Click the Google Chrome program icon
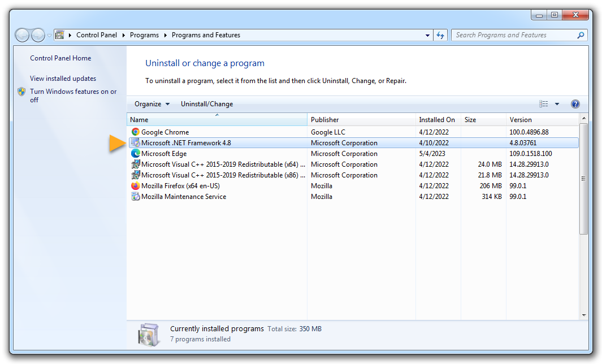The image size is (602, 364). coord(135,132)
